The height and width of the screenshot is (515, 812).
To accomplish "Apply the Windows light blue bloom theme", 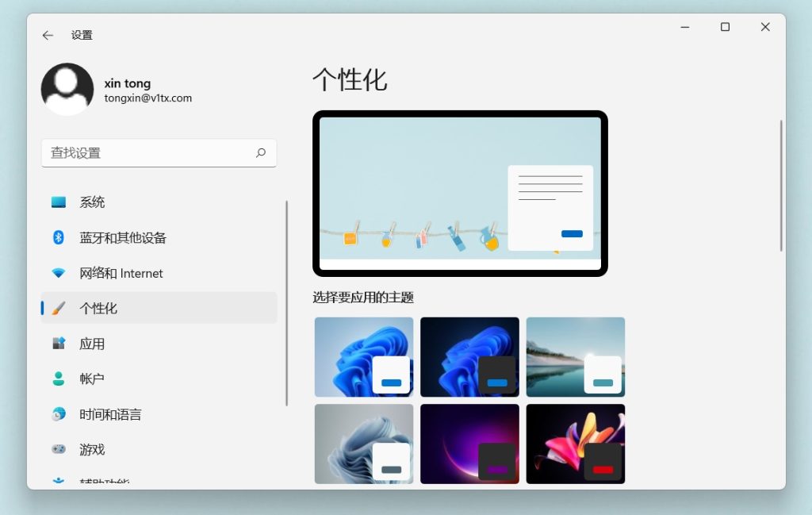I will coord(364,357).
